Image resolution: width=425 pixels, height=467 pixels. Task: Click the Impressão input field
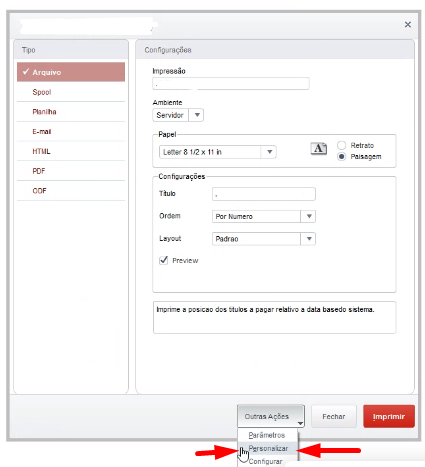231,83
